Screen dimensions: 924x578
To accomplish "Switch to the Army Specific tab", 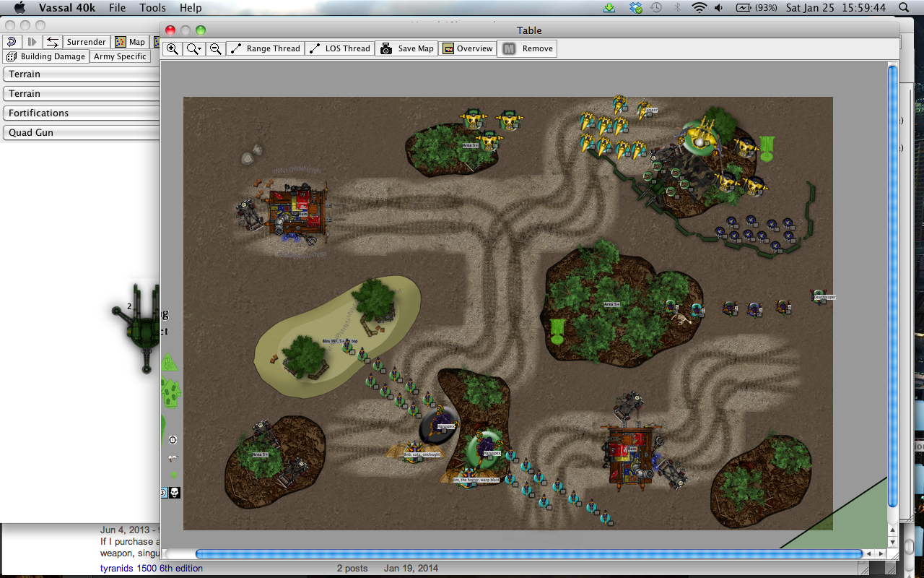I will pos(120,56).
